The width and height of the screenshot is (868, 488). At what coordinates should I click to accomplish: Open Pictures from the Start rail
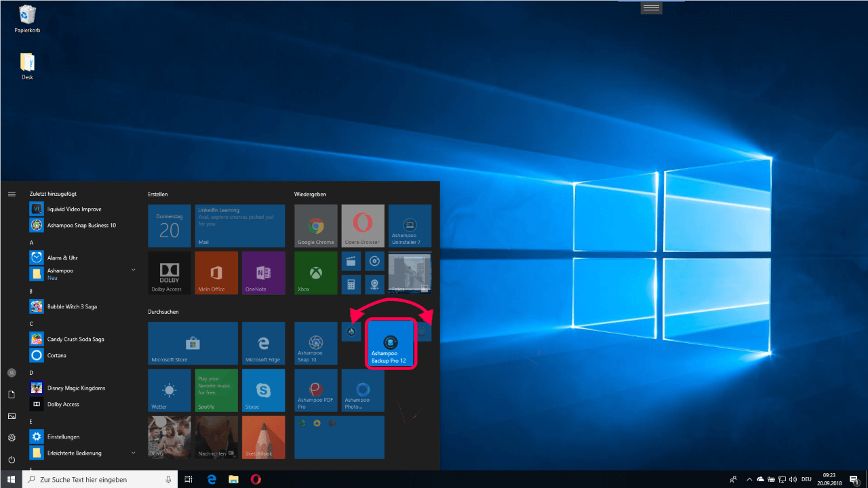click(x=12, y=416)
